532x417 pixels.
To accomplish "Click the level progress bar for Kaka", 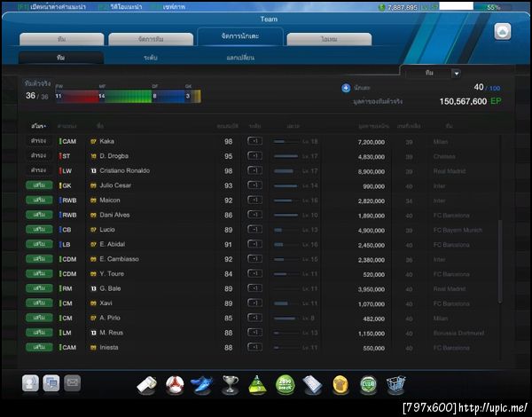I will pos(286,142).
